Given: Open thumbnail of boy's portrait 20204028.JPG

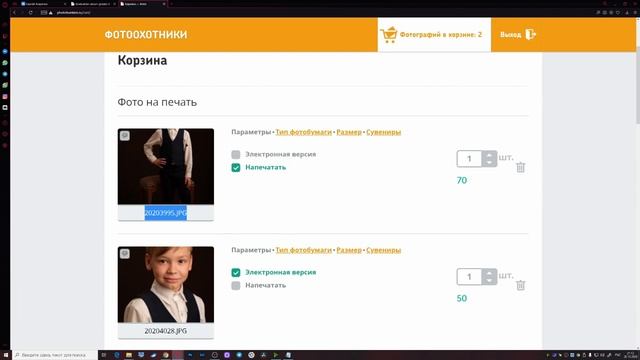Looking at the screenshot, I should click(166, 284).
